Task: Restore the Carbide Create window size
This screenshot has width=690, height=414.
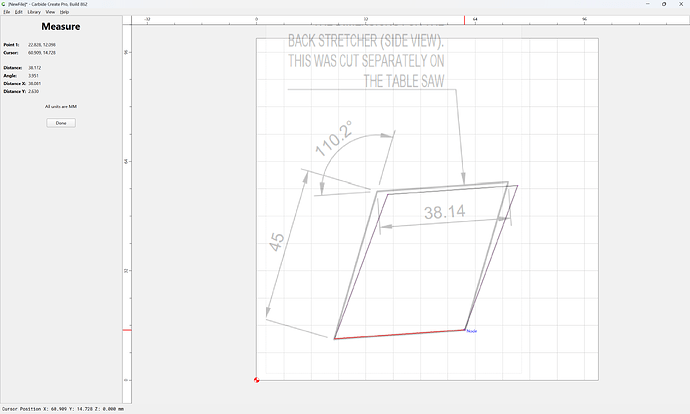Action: (x=664, y=4)
